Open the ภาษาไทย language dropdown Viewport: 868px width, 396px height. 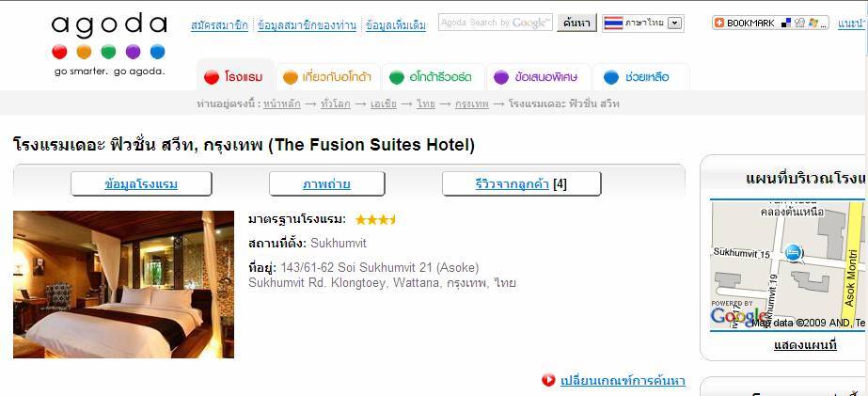coord(673,24)
